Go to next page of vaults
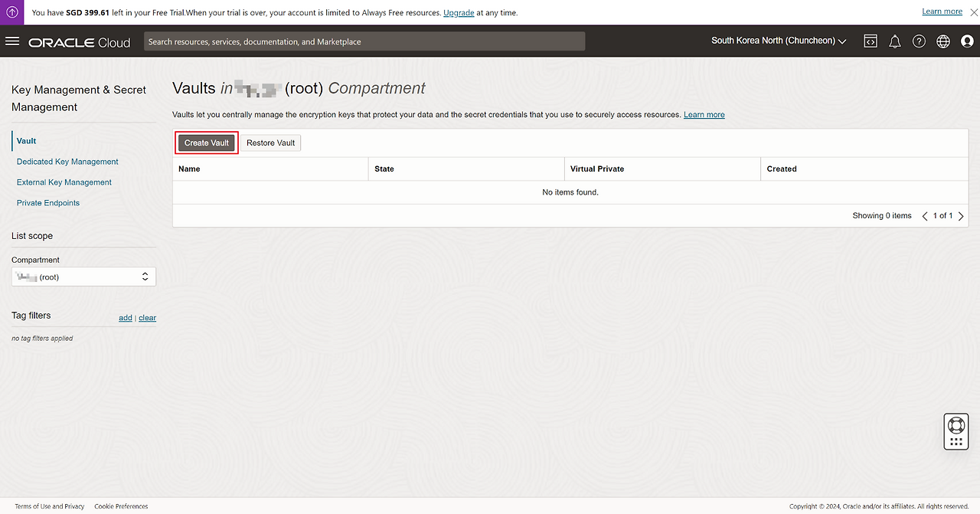The height and width of the screenshot is (514, 980). 962,216
